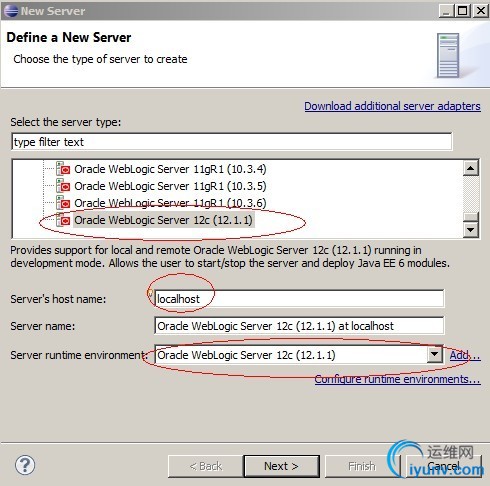Click the Add... runtime link
This screenshot has height=486, width=490.
point(465,355)
